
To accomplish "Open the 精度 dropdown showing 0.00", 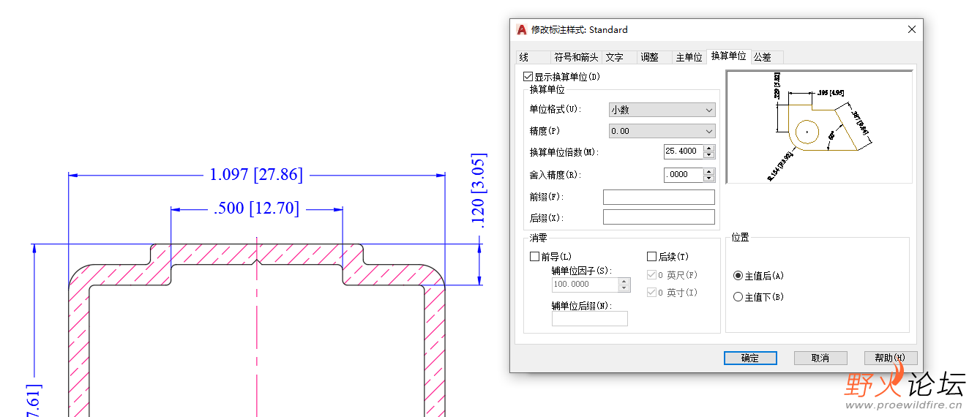I will [x=662, y=131].
